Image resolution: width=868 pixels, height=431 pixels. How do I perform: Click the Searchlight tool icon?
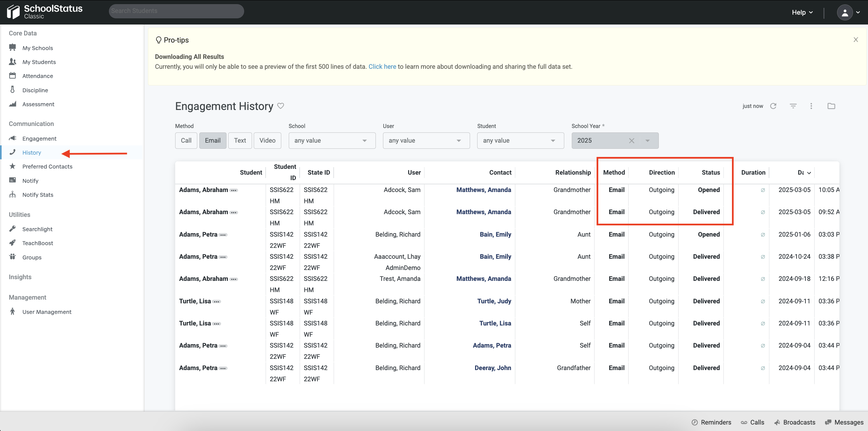tap(13, 228)
